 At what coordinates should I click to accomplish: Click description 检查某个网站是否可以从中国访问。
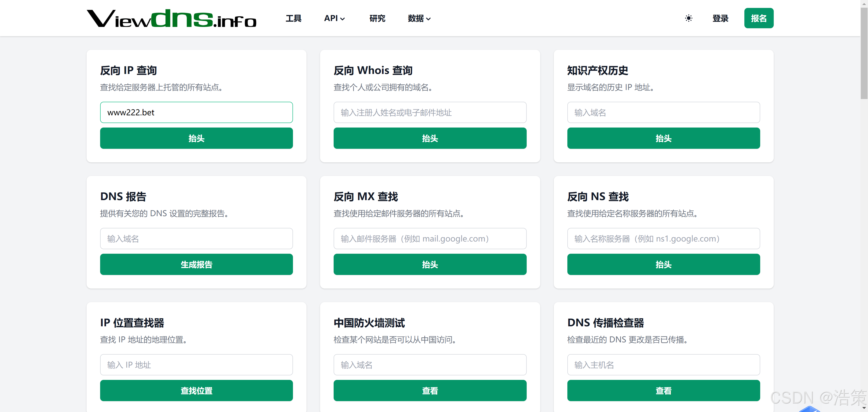coord(395,339)
